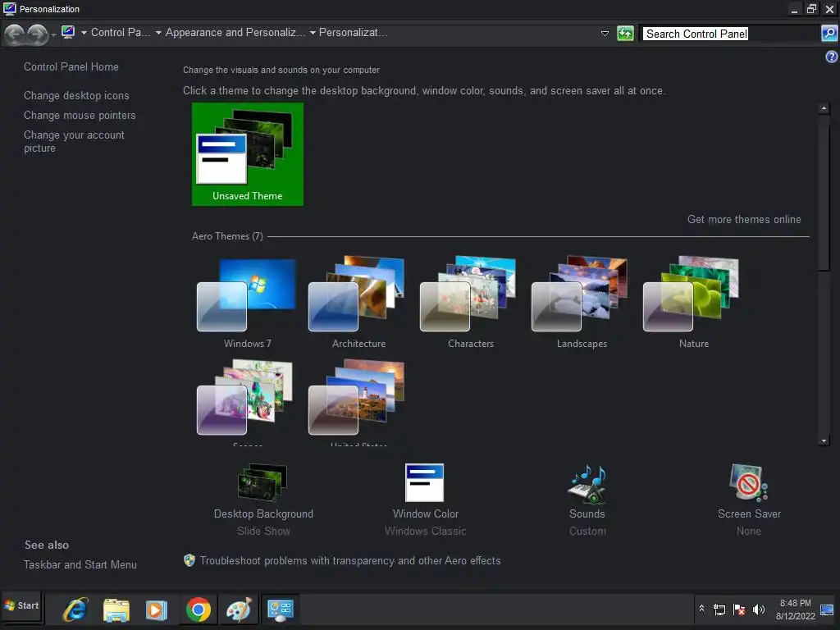Show hidden tray icons arrow
The height and width of the screenshot is (630, 840).
coord(701,609)
